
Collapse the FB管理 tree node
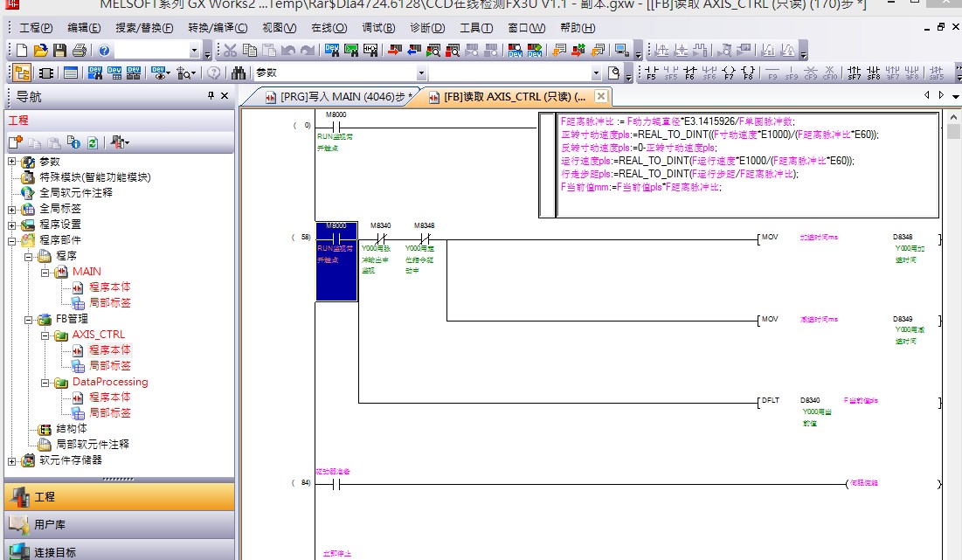(28, 319)
